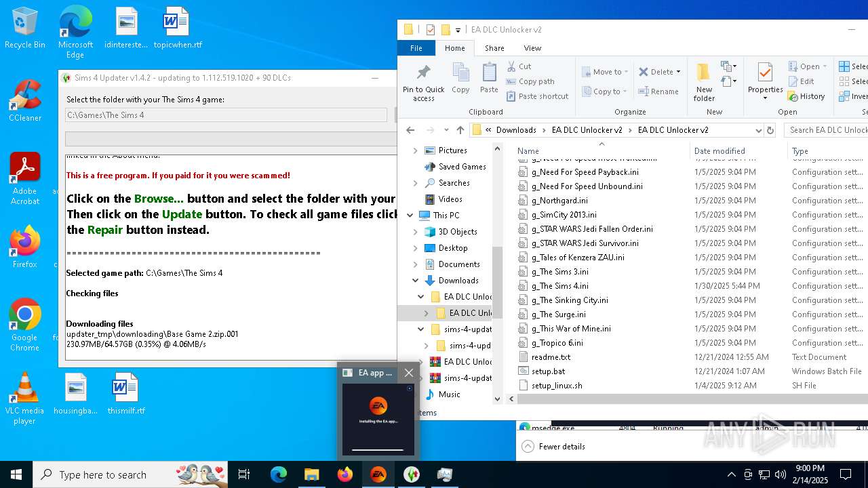The width and height of the screenshot is (868, 488).
Task: Click Fewer details in Task Manager
Action: pos(561,447)
